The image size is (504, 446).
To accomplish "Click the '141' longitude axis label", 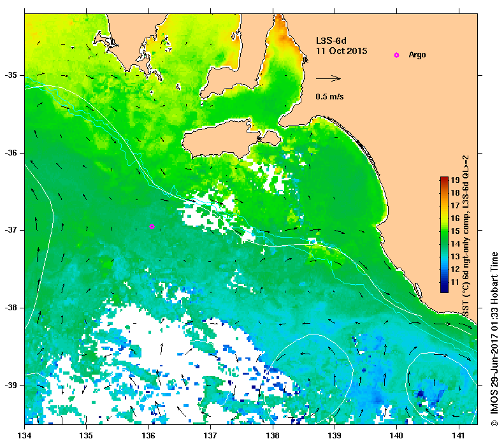I will (459, 436).
